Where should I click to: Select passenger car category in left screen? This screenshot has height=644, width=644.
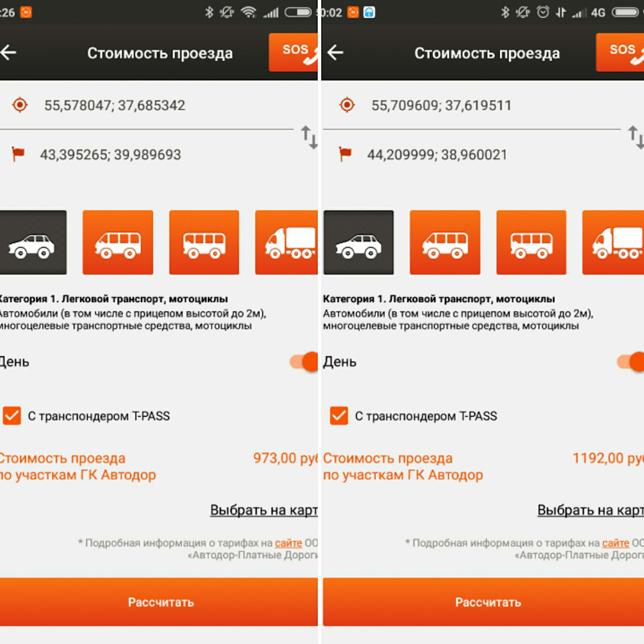(x=33, y=242)
